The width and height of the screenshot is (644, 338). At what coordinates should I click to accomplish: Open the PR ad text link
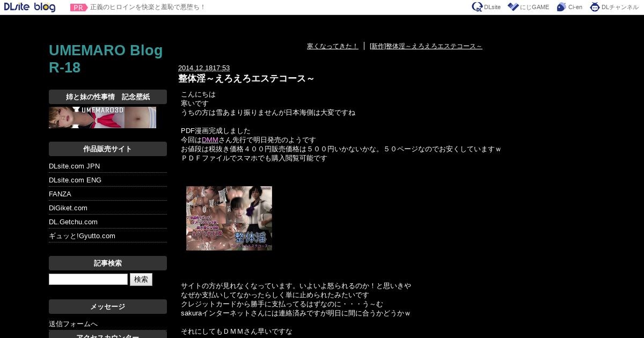coord(148,8)
